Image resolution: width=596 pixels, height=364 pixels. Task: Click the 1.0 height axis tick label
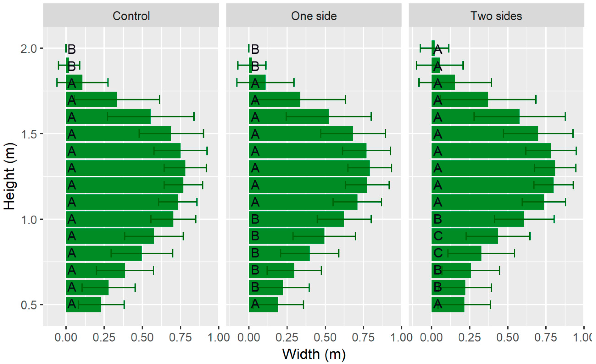tap(29, 219)
